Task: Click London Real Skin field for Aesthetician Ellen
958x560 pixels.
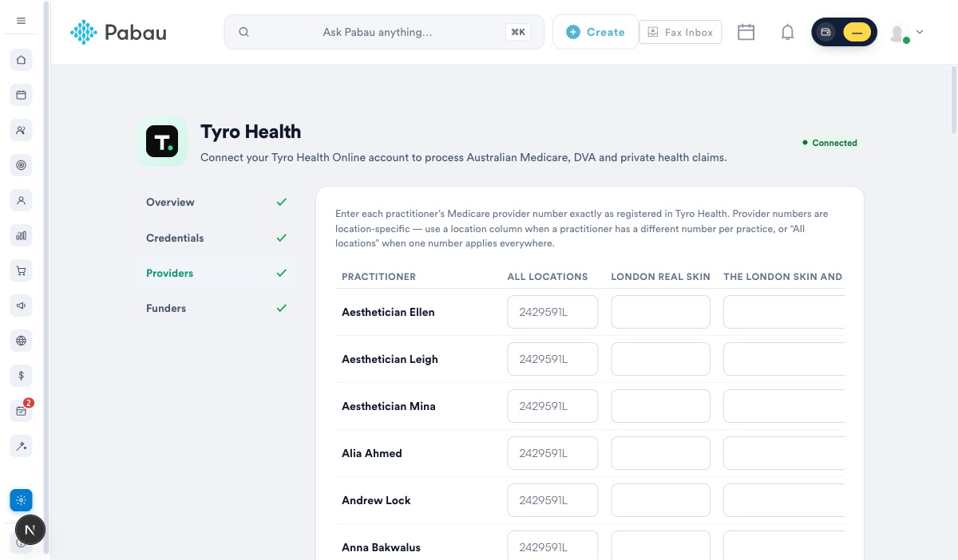Action: coord(660,312)
